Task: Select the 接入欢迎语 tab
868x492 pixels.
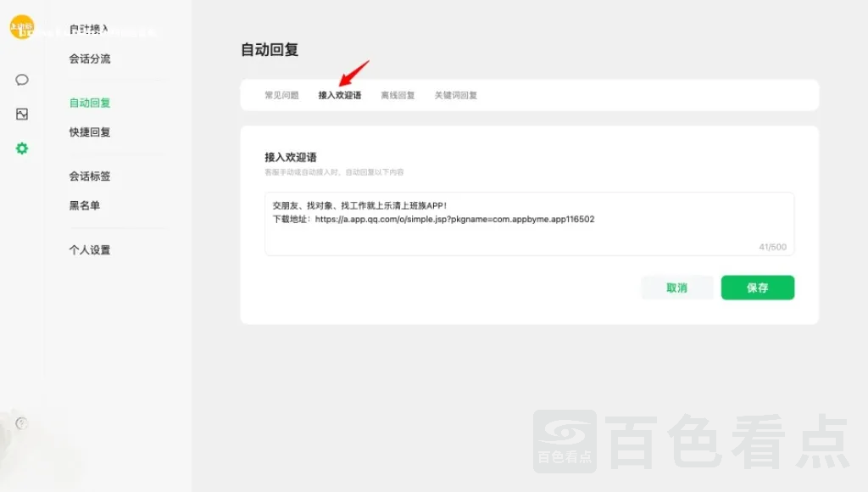Action: (339, 95)
